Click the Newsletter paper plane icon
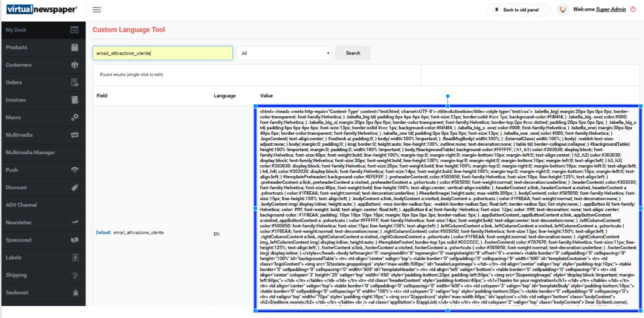Viewport: 644px width, 318px height. pyautogui.click(x=74, y=222)
